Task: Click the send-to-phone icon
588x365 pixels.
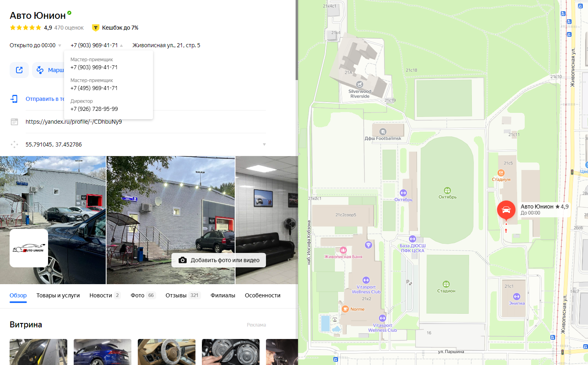Action: tap(14, 99)
